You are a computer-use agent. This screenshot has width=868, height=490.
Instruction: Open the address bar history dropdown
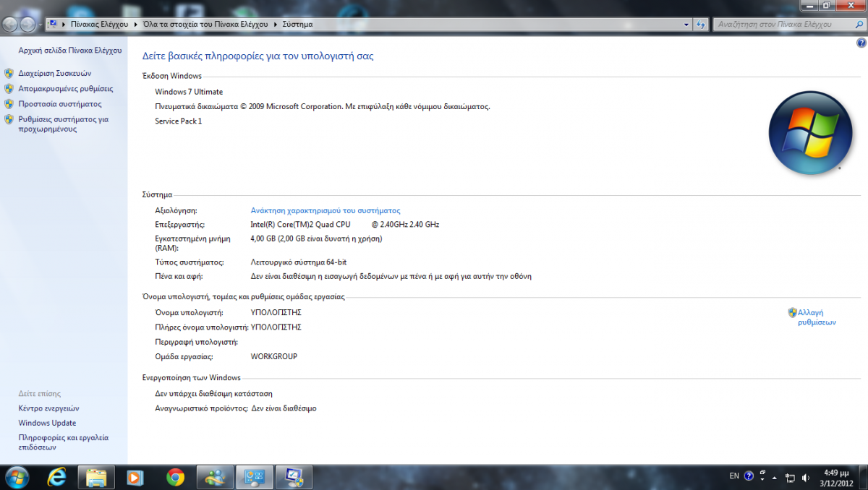pos(686,24)
